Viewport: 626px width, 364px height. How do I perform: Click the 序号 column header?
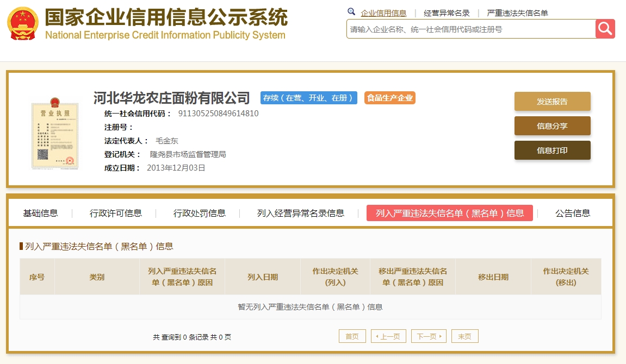click(37, 277)
